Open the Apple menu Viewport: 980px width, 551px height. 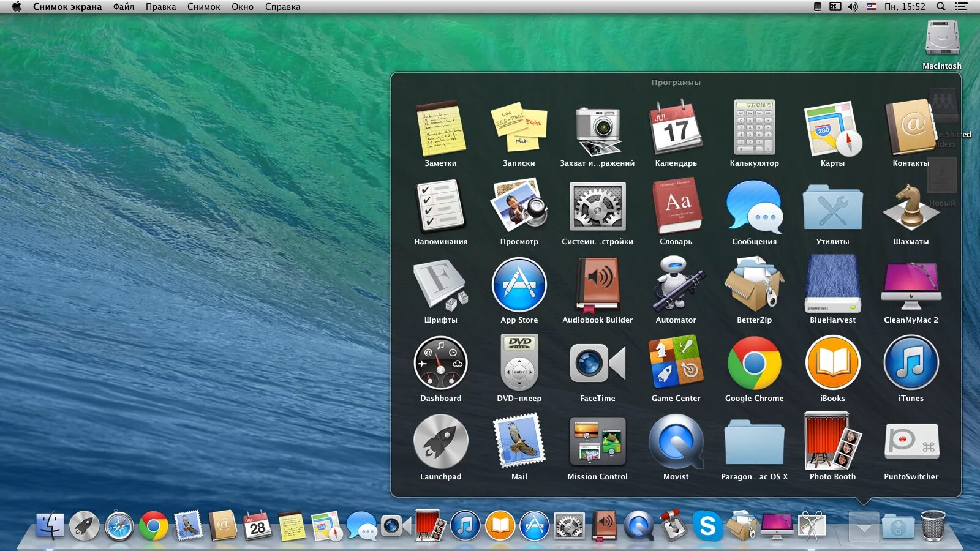[x=17, y=7]
